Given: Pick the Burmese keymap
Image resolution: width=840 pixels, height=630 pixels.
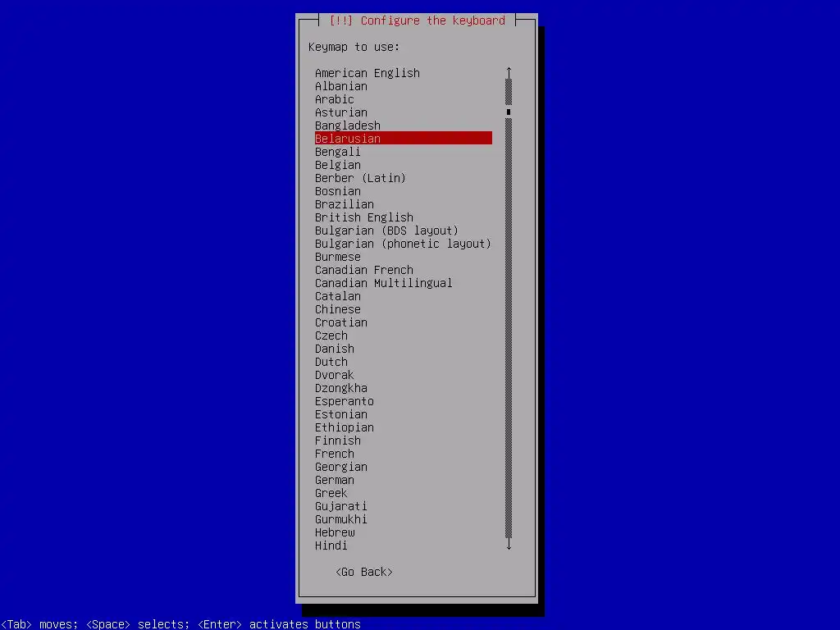Looking at the screenshot, I should click(404, 257).
